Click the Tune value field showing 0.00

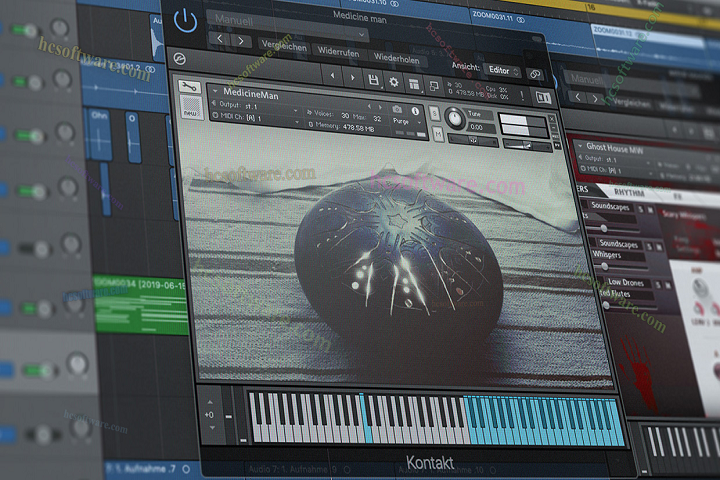tap(481, 127)
